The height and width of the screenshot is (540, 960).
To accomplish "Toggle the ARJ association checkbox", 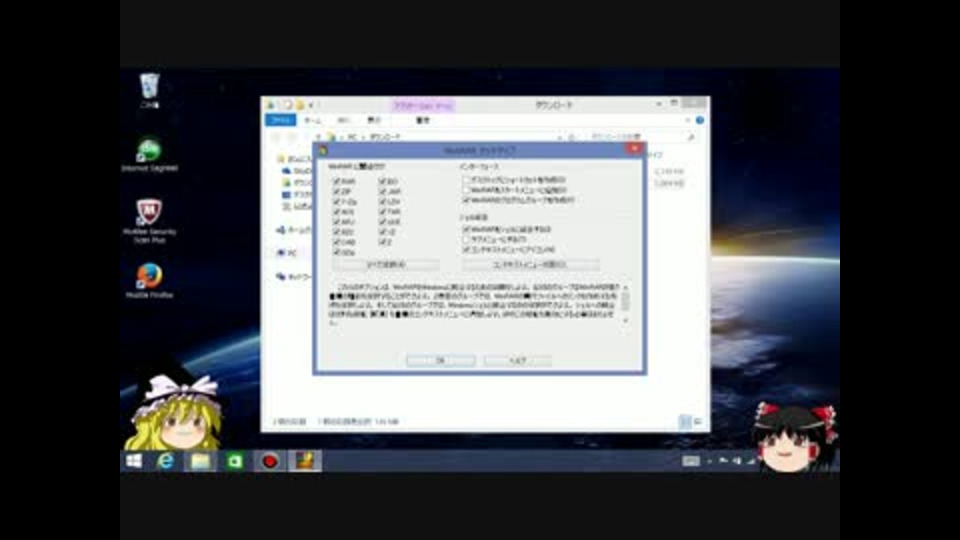I will point(337,222).
